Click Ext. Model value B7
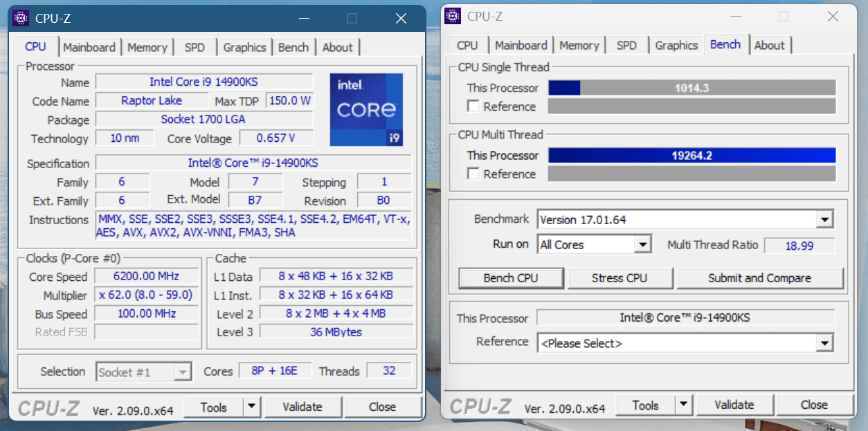 coord(255,201)
